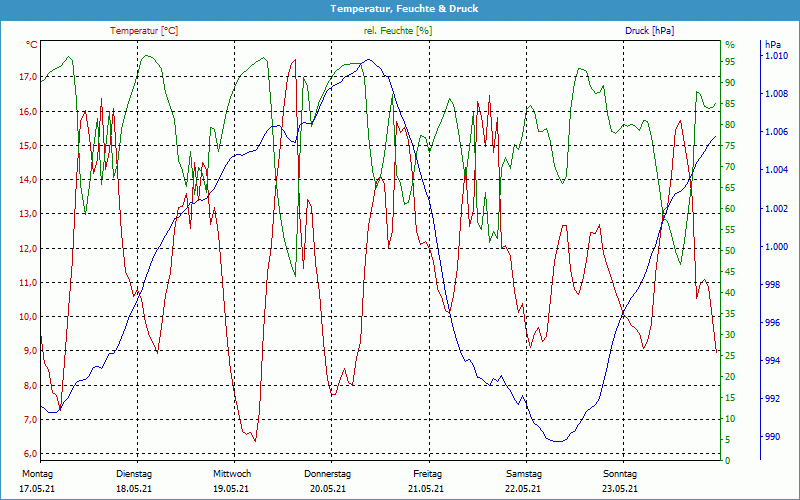The height and width of the screenshot is (500, 800).
Task: Click the date 23.05.21
Action: (x=620, y=489)
